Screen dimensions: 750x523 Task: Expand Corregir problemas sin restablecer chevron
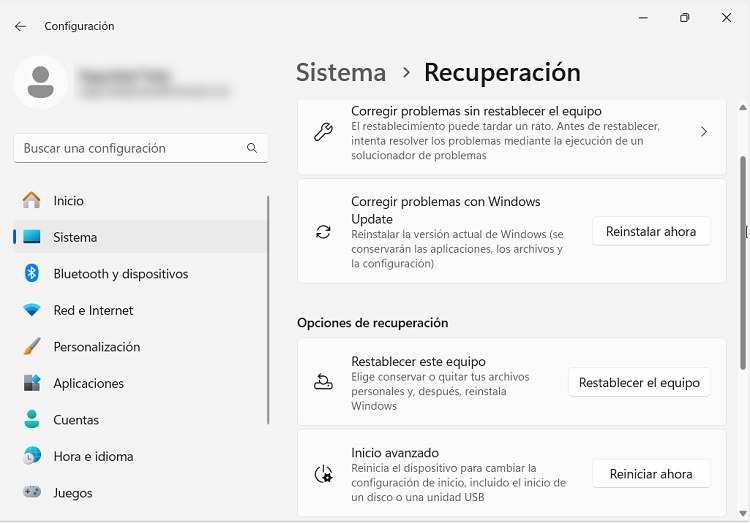click(x=704, y=132)
